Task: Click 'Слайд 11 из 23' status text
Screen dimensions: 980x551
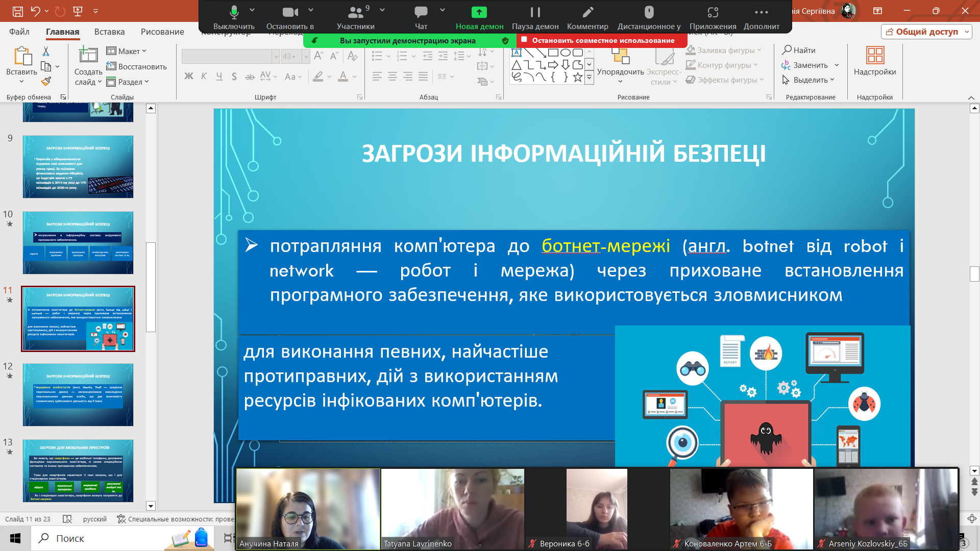Action: click(x=28, y=519)
